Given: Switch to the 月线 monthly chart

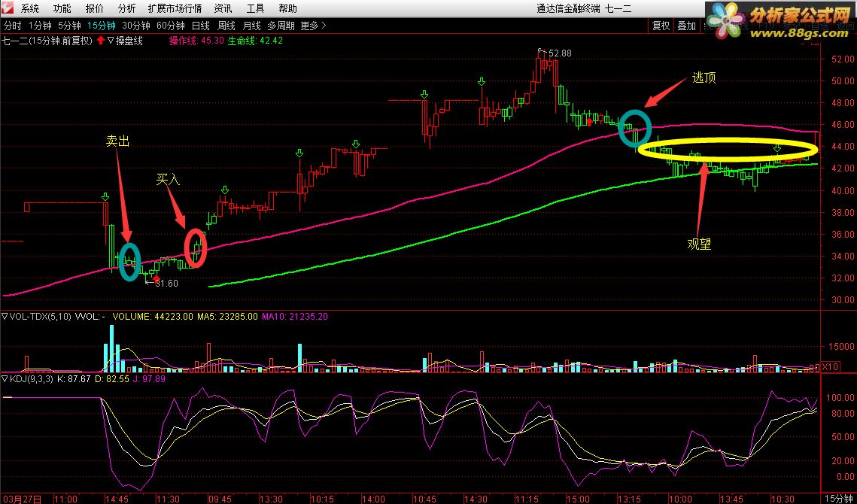Looking at the screenshot, I should tap(251, 26).
